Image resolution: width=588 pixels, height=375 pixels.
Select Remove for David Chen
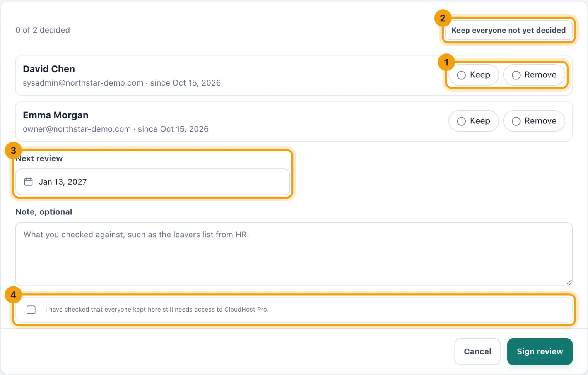pyautogui.click(x=534, y=75)
